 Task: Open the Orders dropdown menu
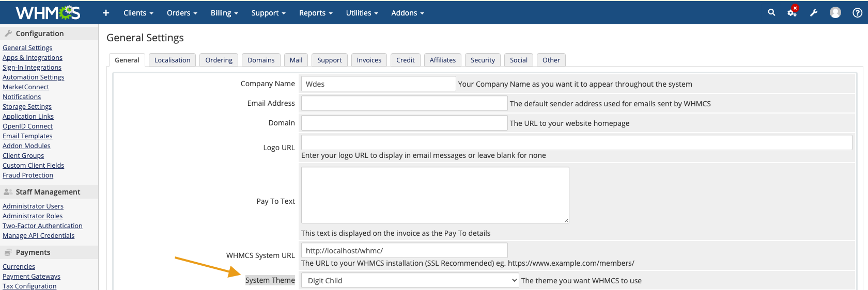(x=182, y=13)
